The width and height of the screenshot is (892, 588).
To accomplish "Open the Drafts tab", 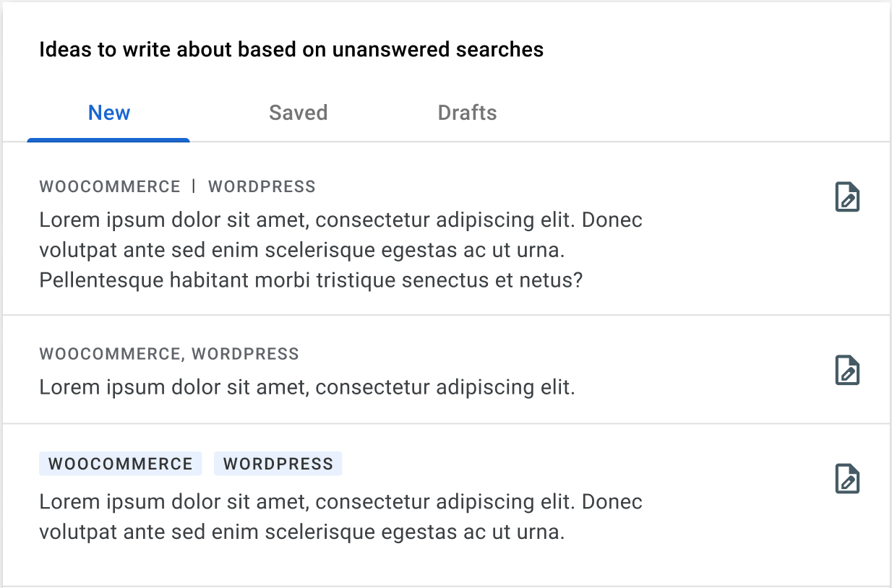I will coord(467,113).
